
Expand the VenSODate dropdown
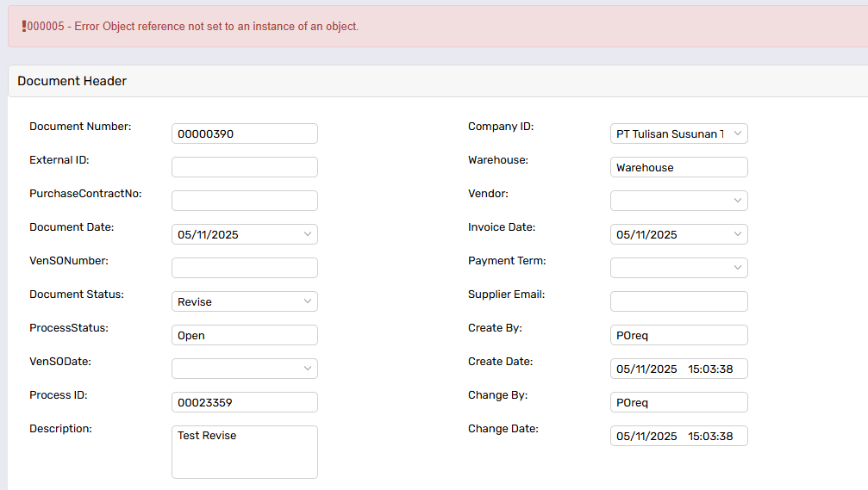pos(245,369)
